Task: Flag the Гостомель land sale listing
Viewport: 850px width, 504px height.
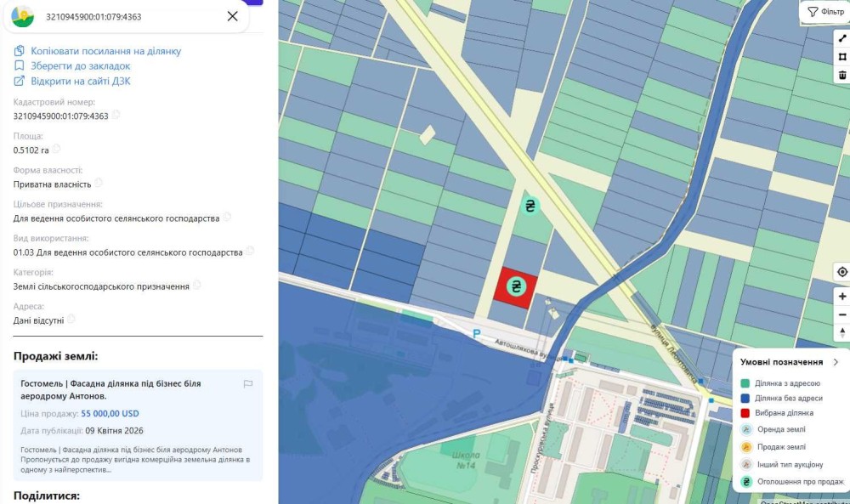Action: click(x=247, y=383)
